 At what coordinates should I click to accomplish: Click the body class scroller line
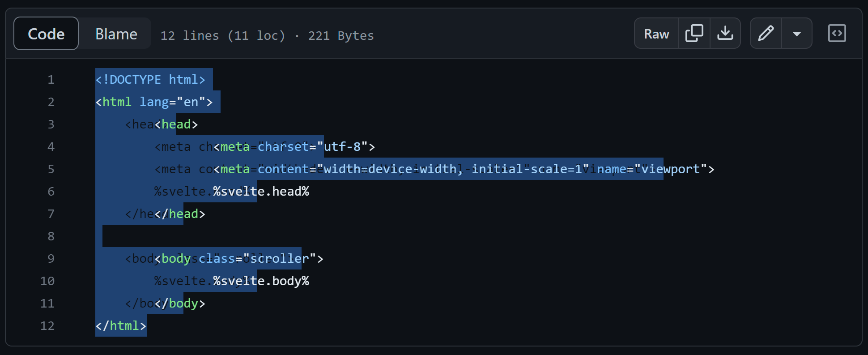(237, 258)
